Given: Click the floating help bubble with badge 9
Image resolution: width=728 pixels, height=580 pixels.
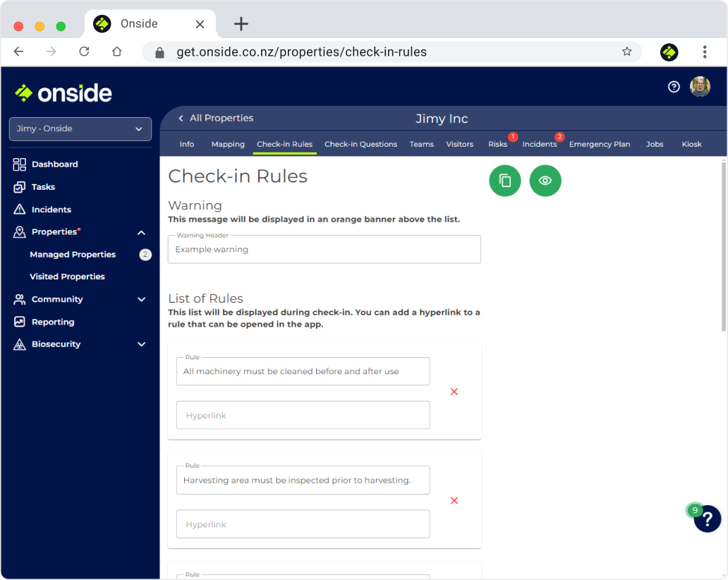Looking at the screenshot, I should [x=707, y=519].
